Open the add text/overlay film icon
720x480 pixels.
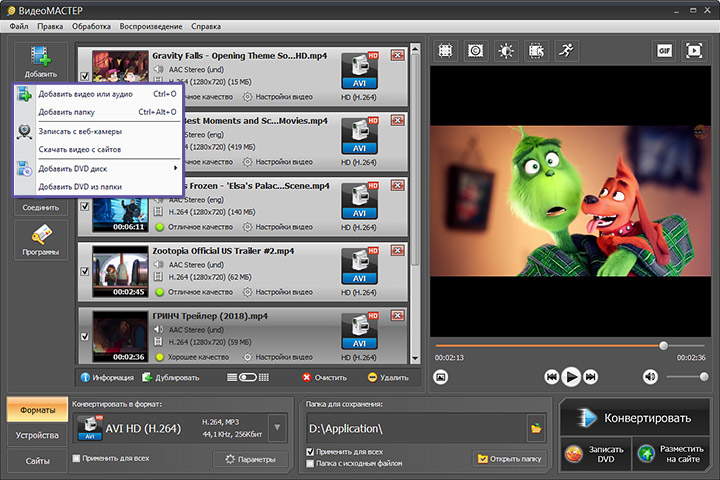pyautogui.click(x=536, y=51)
